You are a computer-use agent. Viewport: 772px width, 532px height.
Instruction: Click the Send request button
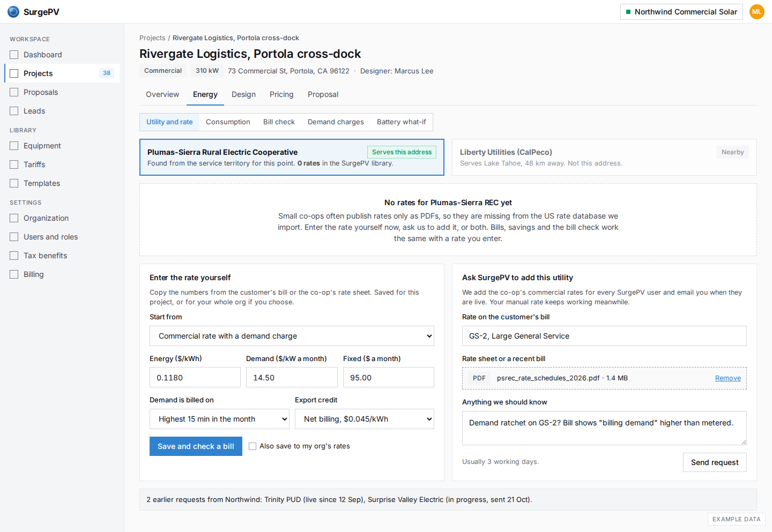[715, 462]
